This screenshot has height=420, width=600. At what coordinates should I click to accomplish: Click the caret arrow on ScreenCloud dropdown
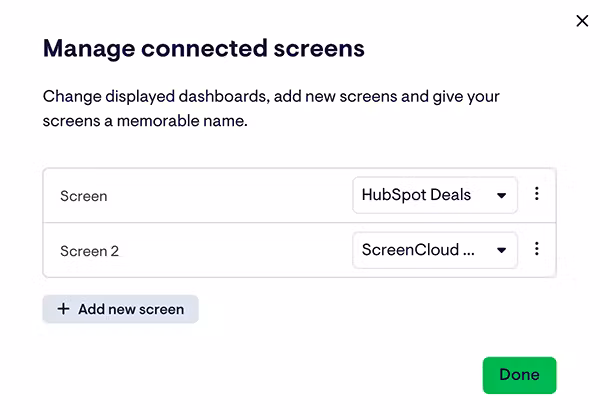point(501,250)
